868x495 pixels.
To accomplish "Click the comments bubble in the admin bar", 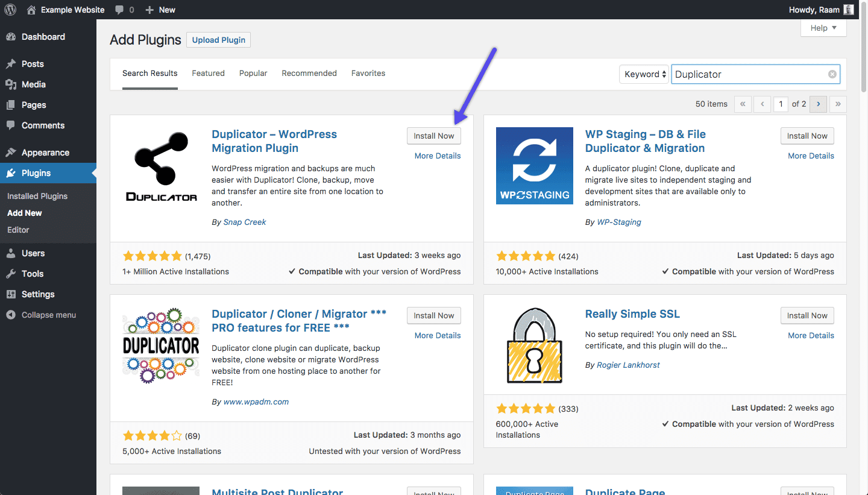I will tap(121, 9).
